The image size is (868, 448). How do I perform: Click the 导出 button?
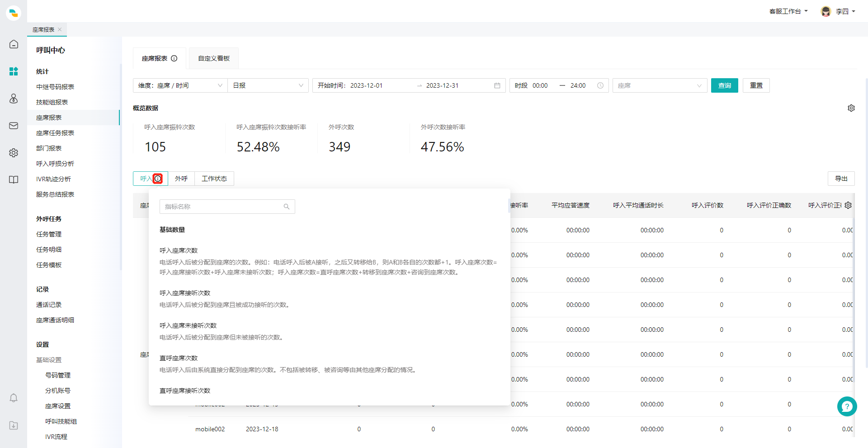pyautogui.click(x=841, y=179)
